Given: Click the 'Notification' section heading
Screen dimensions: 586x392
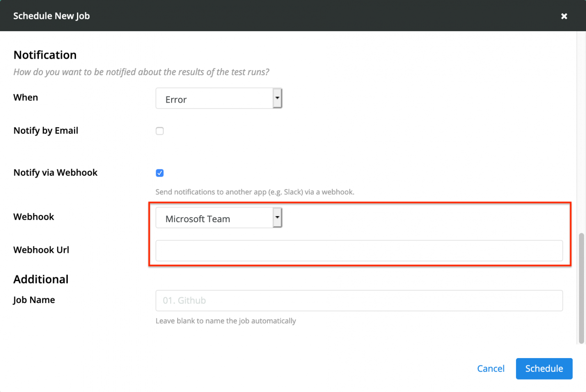Looking at the screenshot, I should click(x=45, y=55).
